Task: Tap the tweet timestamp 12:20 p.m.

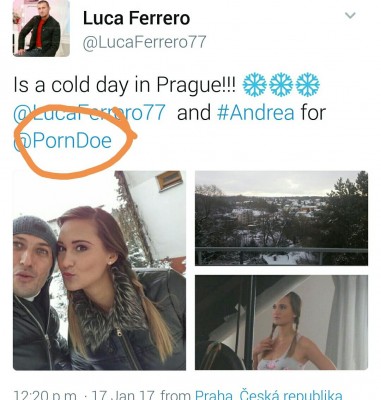Action: tap(45, 395)
